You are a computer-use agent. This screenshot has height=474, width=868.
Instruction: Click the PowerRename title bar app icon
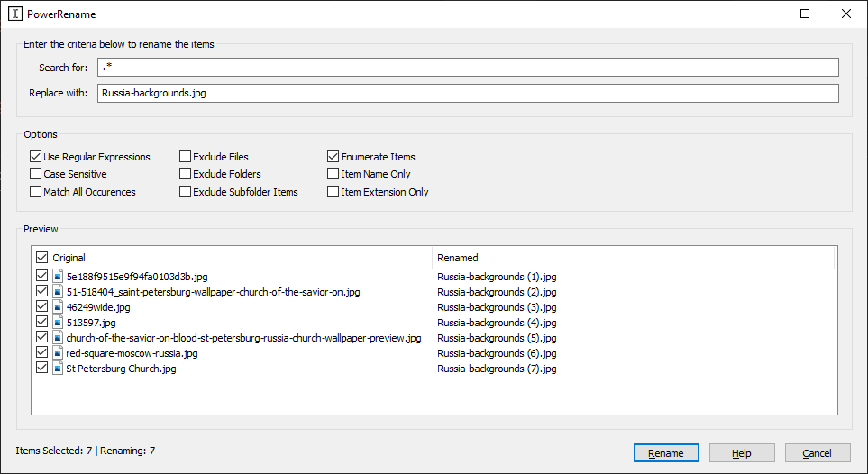coord(15,14)
